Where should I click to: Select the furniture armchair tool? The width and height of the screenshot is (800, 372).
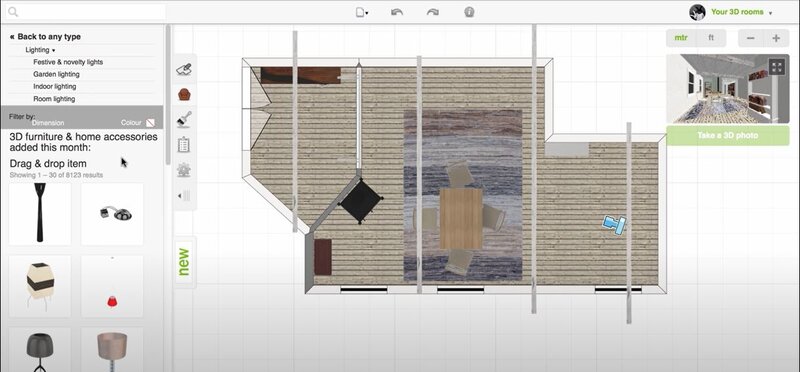click(184, 94)
